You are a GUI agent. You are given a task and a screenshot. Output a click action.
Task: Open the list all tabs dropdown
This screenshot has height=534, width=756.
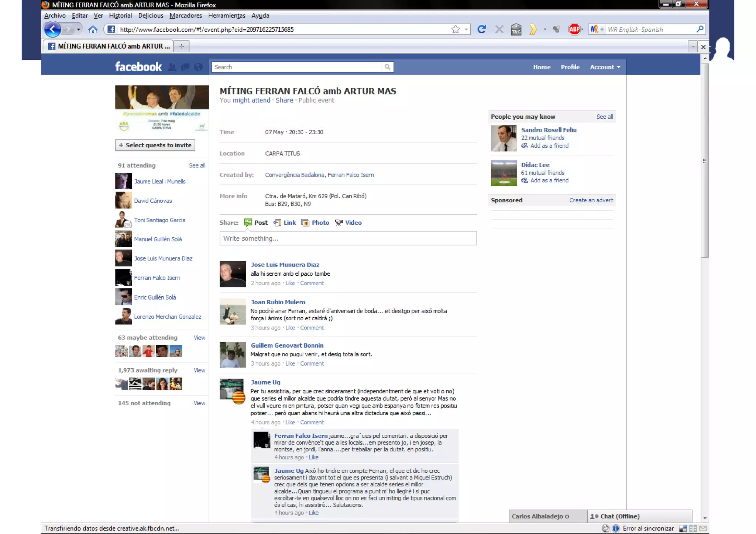pyautogui.click(x=693, y=46)
